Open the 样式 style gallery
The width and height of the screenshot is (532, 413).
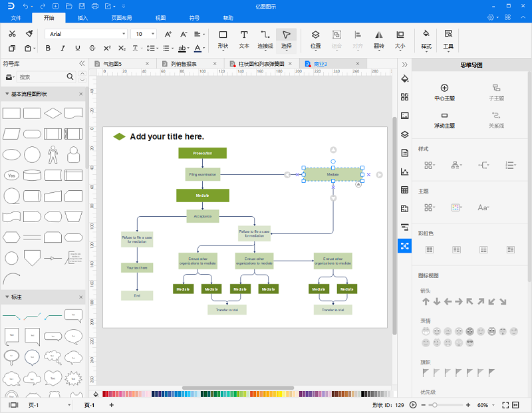click(426, 40)
